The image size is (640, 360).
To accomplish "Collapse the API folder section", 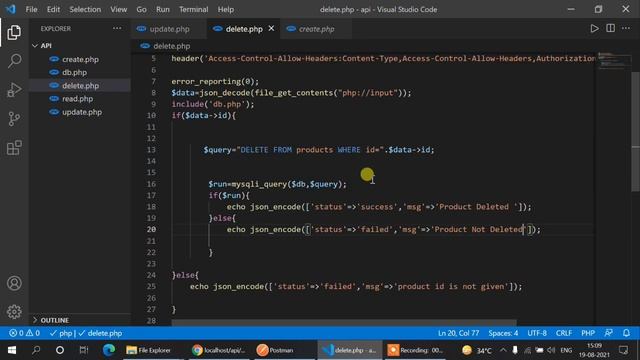I will click(x=46, y=46).
